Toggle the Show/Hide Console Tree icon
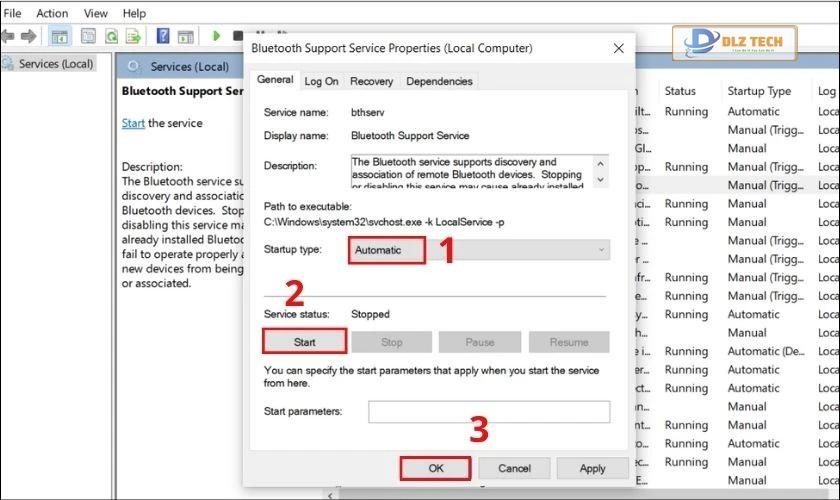The width and height of the screenshot is (840, 500). (x=60, y=36)
